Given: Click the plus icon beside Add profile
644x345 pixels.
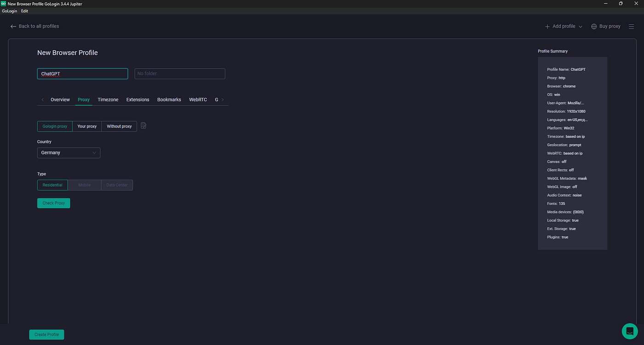Looking at the screenshot, I should (547, 26).
